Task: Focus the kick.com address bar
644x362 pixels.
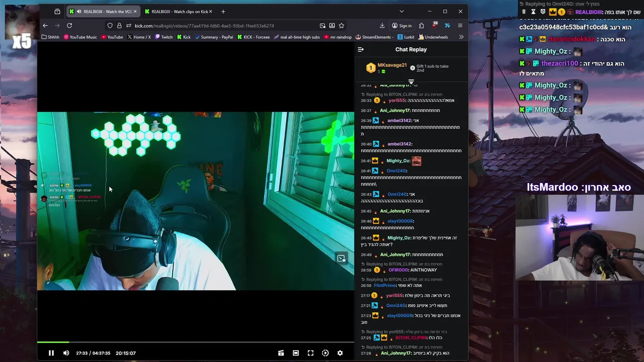Action: pyautogui.click(x=226, y=26)
